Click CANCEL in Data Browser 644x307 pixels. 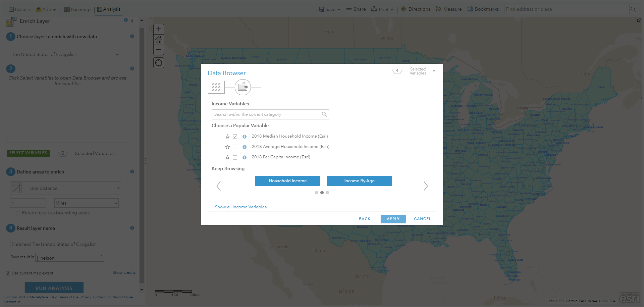coord(422,219)
